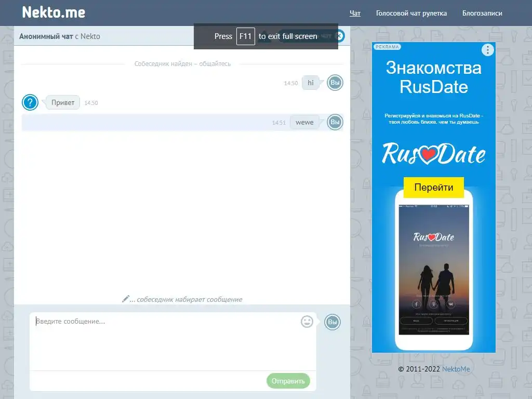Click the F11 key hint in overlay

tap(246, 36)
